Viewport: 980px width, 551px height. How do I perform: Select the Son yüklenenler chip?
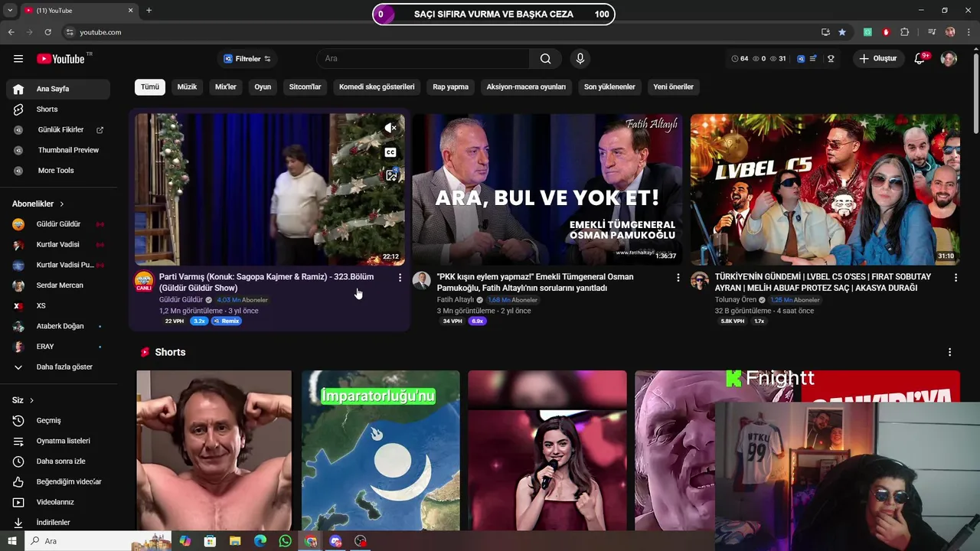609,87
